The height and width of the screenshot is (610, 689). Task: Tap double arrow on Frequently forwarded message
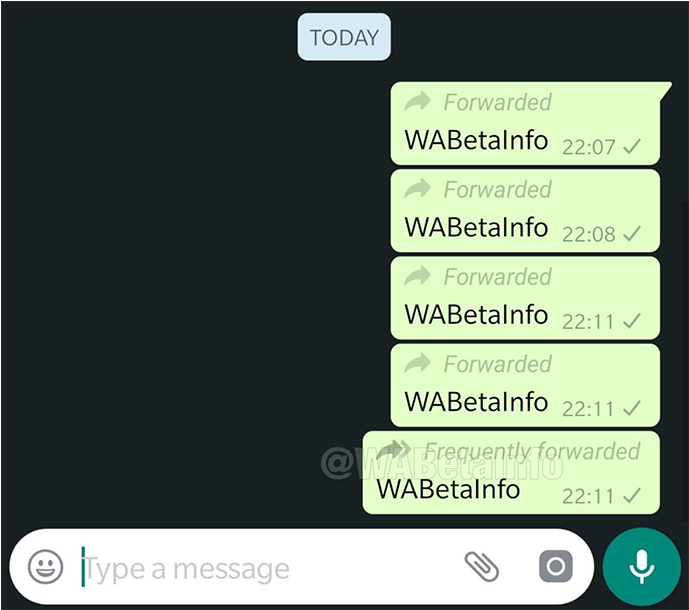click(x=394, y=450)
